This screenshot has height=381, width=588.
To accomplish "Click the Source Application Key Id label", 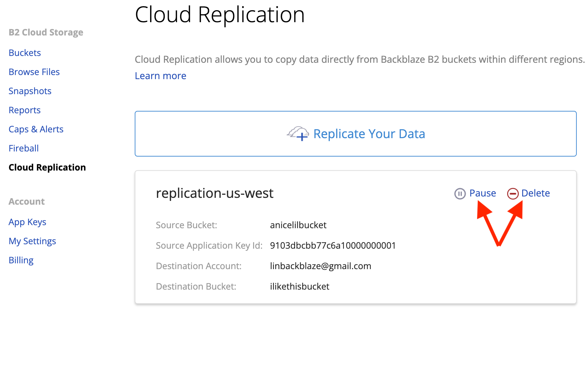I will (x=209, y=246).
